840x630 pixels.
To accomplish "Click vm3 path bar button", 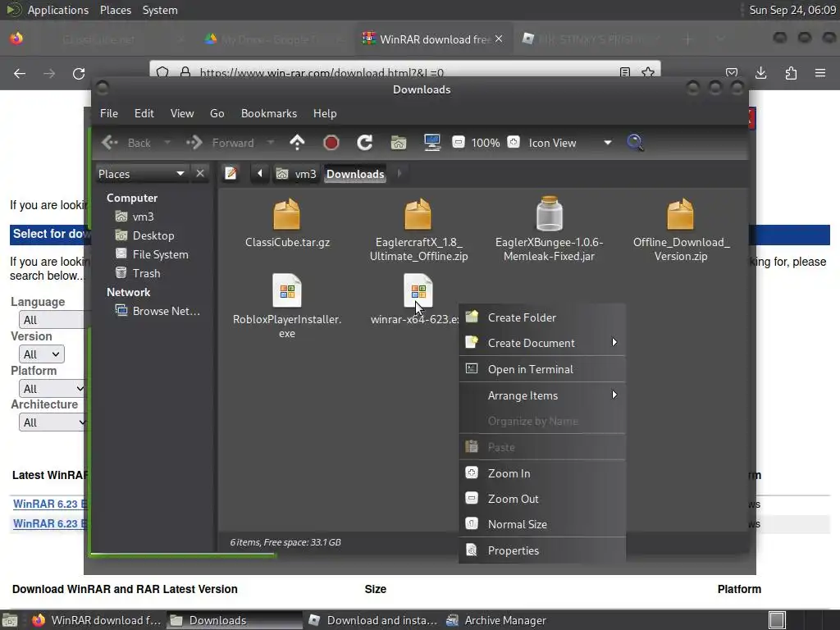I will pos(296,174).
